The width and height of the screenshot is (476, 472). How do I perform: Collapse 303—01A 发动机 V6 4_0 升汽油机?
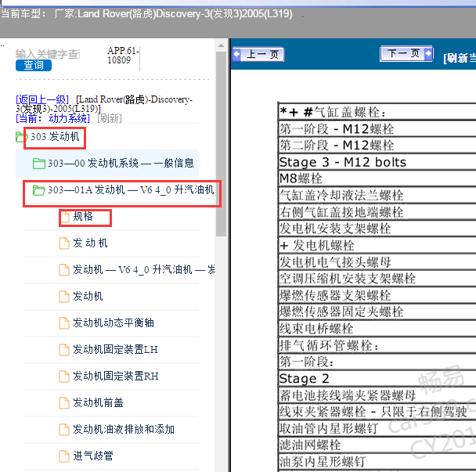click(x=131, y=190)
